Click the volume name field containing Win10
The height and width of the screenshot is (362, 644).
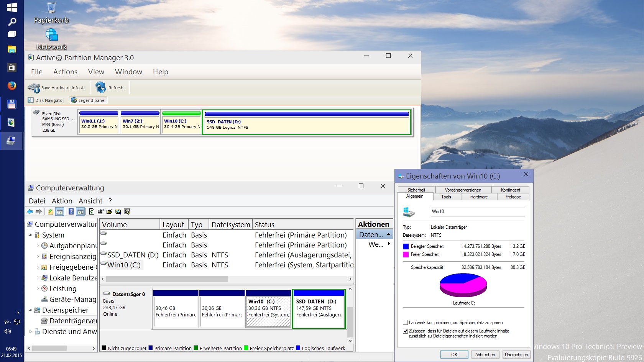click(x=478, y=212)
